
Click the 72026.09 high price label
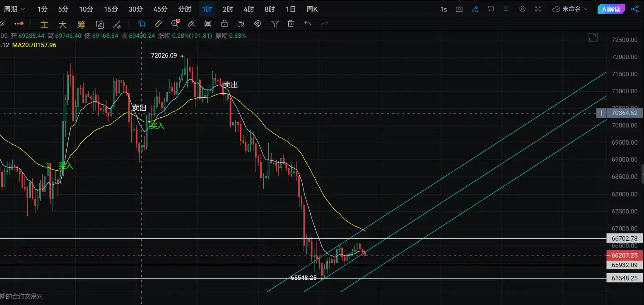click(x=164, y=56)
